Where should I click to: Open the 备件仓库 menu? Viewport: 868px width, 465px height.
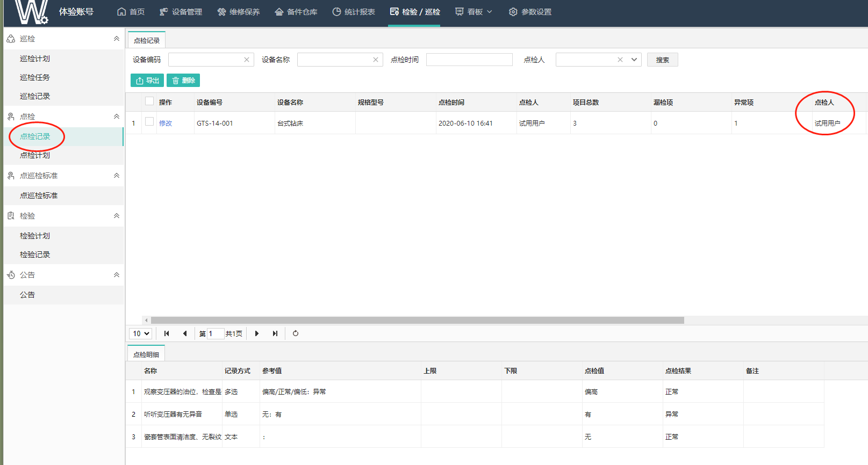[296, 12]
